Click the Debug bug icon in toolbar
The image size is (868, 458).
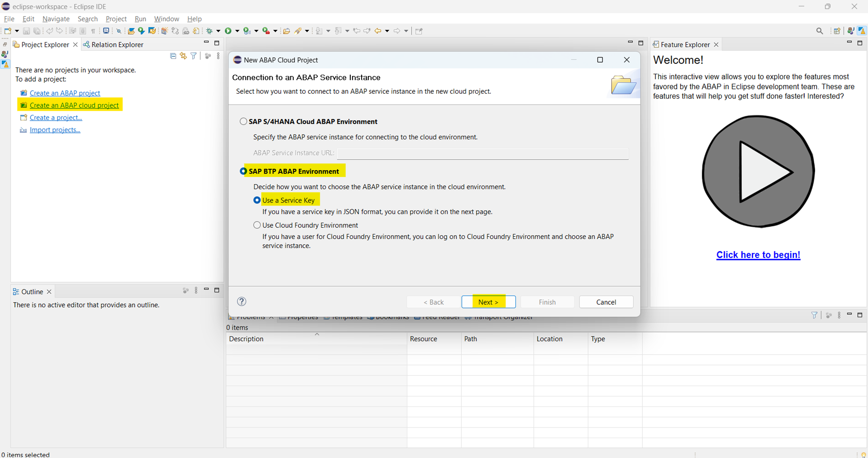click(x=210, y=31)
